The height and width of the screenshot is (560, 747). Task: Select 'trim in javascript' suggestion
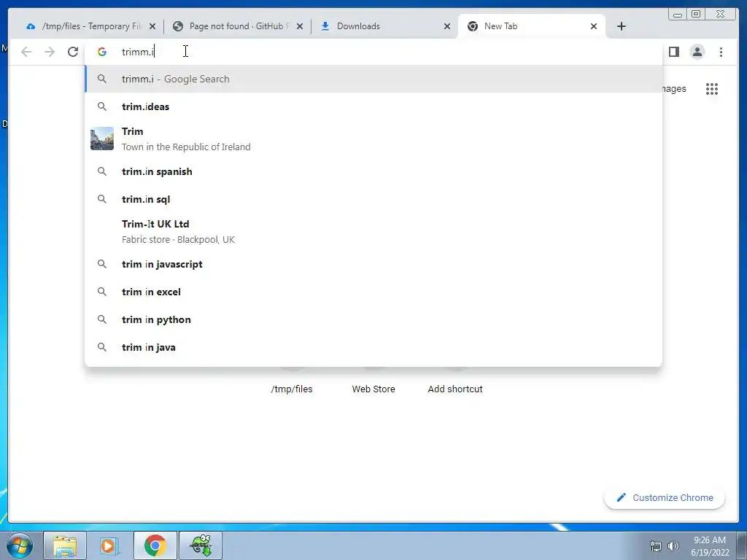point(373,264)
